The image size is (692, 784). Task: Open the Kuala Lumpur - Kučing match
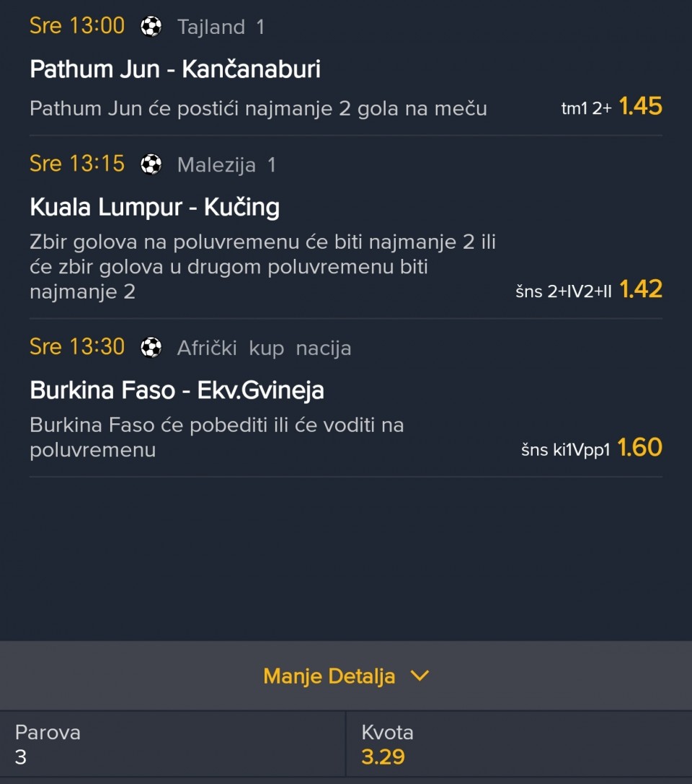155,208
